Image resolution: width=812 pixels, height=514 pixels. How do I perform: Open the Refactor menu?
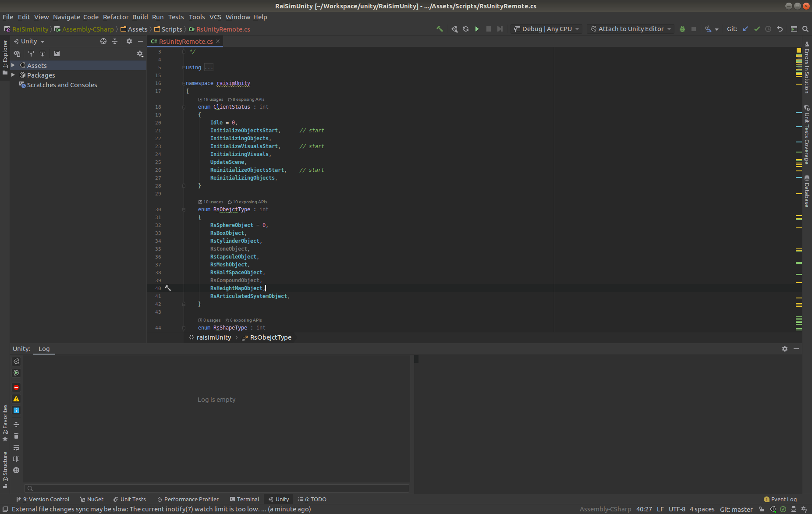116,17
